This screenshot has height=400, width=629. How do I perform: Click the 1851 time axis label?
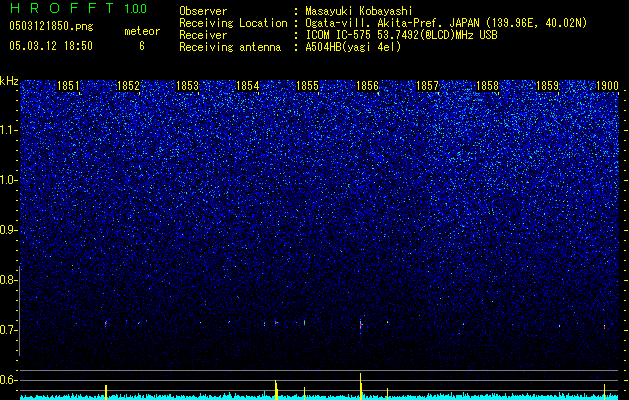pos(68,86)
